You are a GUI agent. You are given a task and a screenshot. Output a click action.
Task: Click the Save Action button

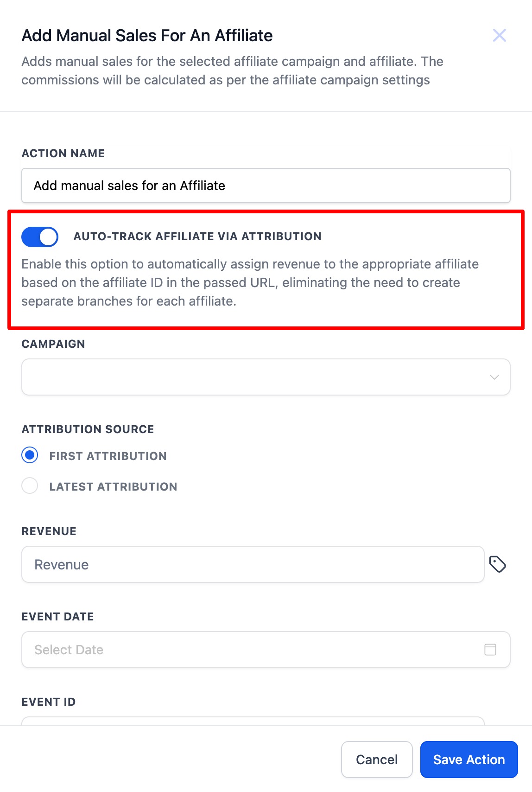tap(469, 760)
